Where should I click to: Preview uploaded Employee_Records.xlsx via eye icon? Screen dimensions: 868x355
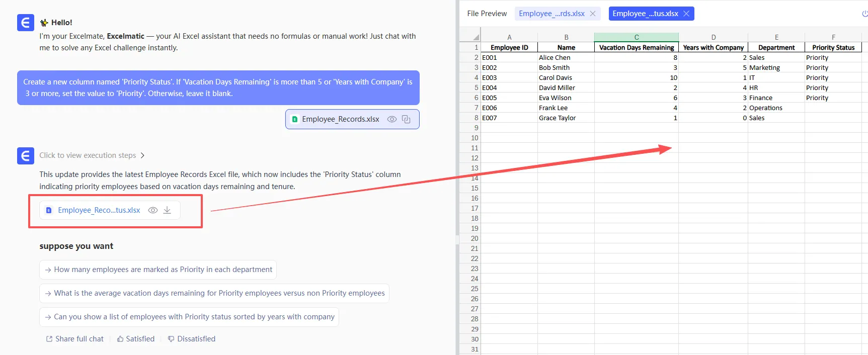coord(391,119)
